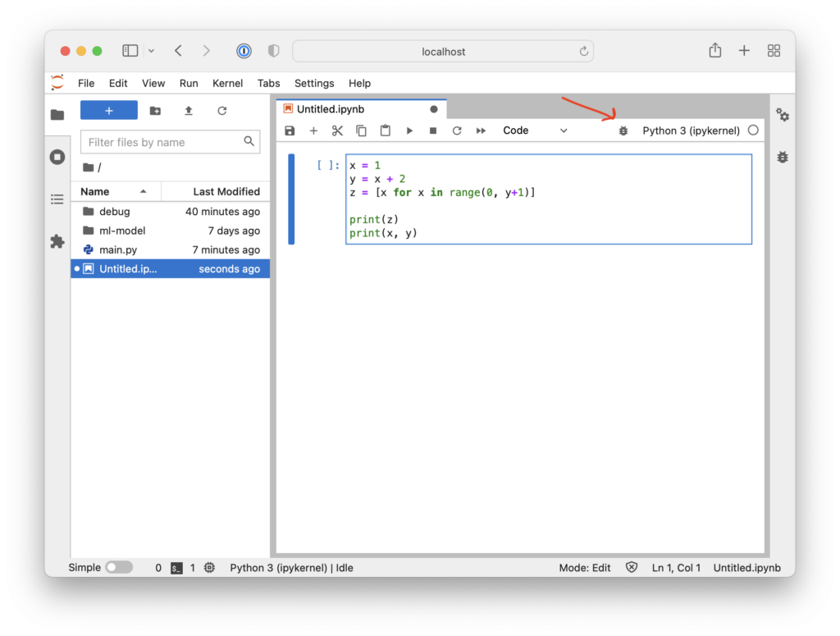Switch kernel via Python 3 (ipykernel) button
The width and height of the screenshot is (840, 636).
[691, 130]
